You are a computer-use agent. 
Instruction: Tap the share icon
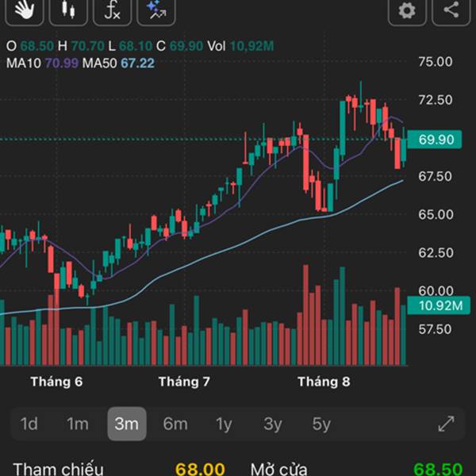(x=451, y=10)
